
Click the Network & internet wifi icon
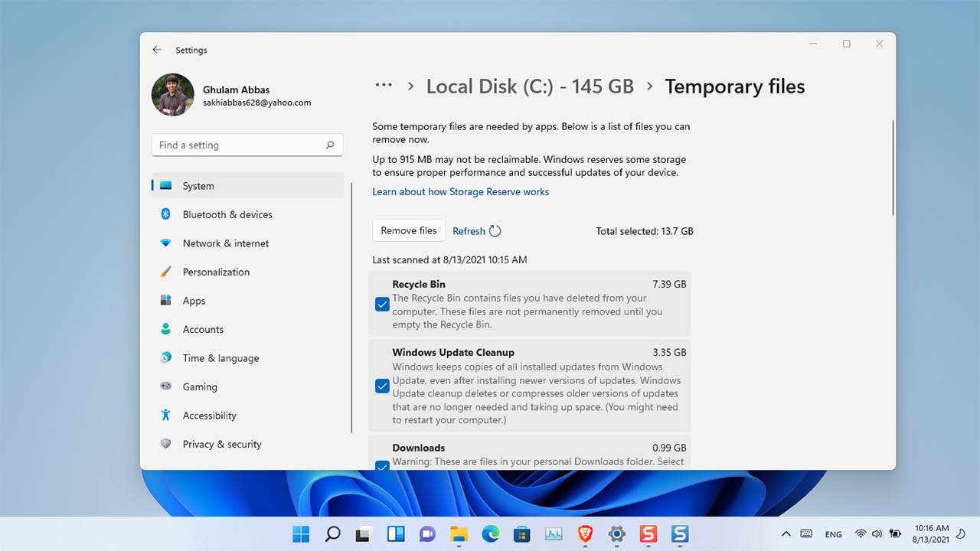pos(165,243)
